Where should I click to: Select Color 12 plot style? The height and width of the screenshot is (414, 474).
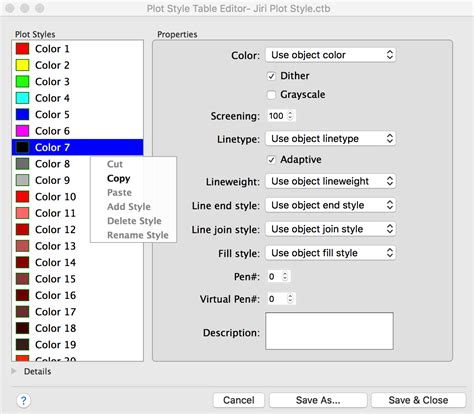click(x=77, y=230)
